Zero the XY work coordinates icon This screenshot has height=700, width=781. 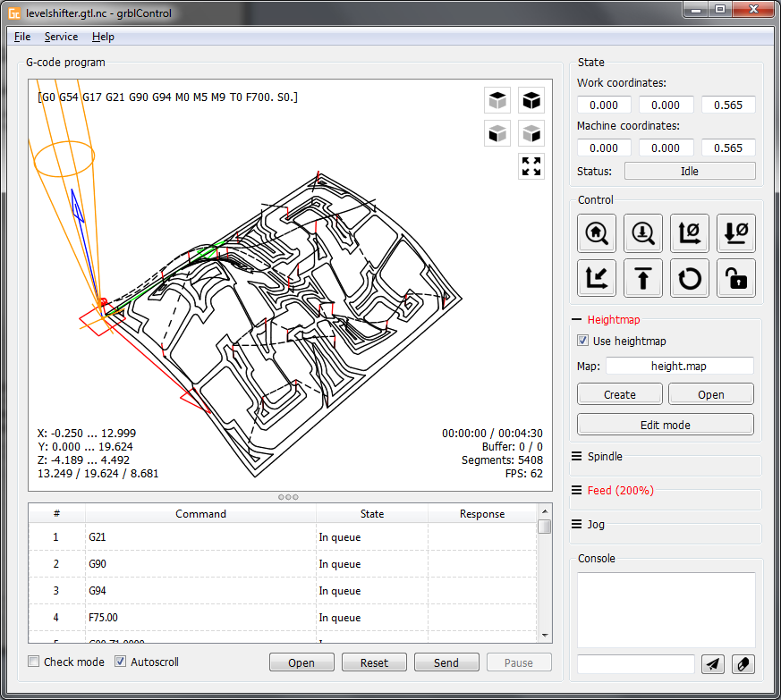[x=690, y=233]
